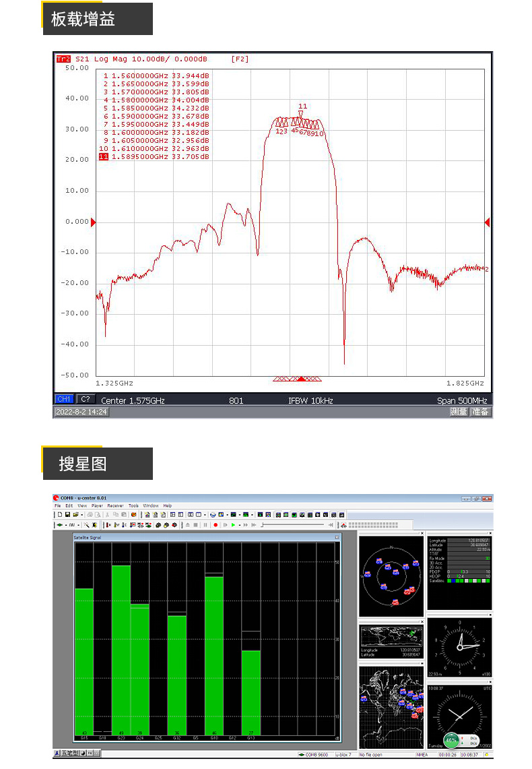The height and width of the screenshot is (769, 532).
Task: Click the 测量 button on analyzer status bar
Action: tap(459, 412)
